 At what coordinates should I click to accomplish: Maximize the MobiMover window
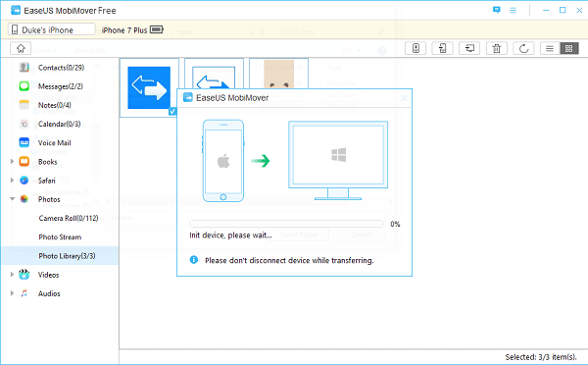[563, 11]
